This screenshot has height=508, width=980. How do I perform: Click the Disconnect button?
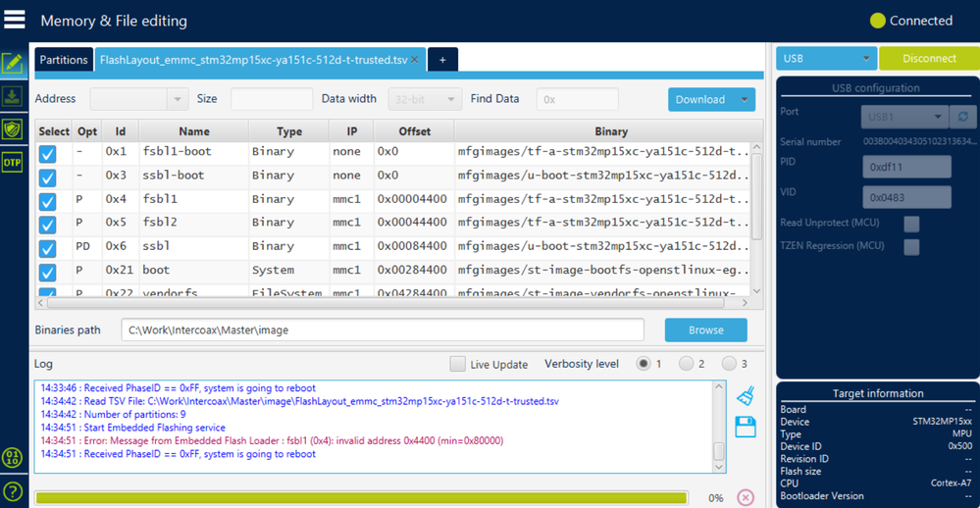tap(929, 59)
